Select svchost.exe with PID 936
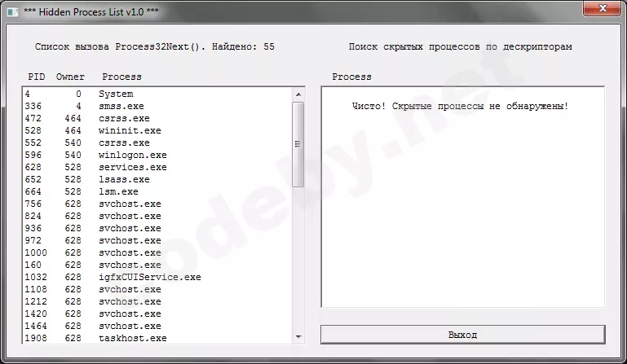Image resolution: width=627 pixels, height=364 pixels. click(x=158, y=228)
